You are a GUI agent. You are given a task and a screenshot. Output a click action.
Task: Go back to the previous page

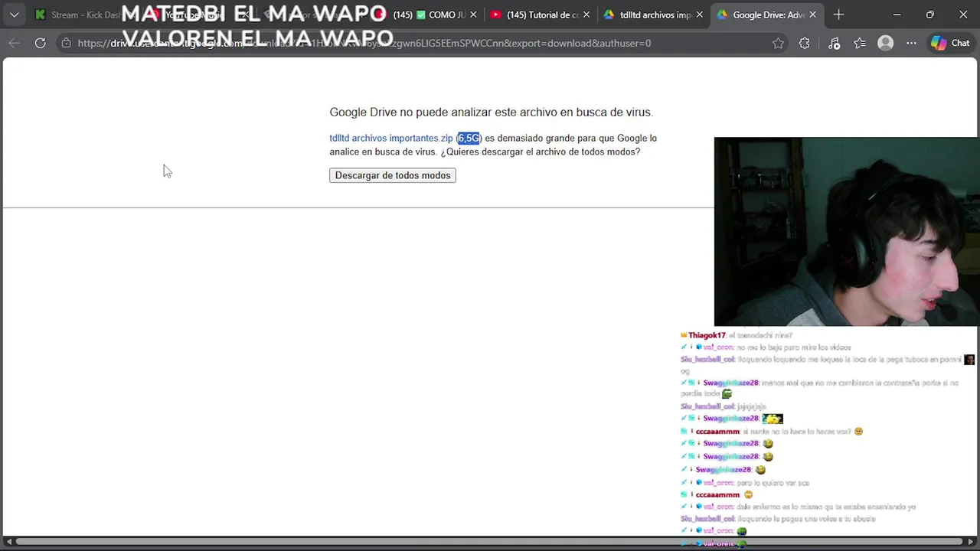[x=14, y=43]
